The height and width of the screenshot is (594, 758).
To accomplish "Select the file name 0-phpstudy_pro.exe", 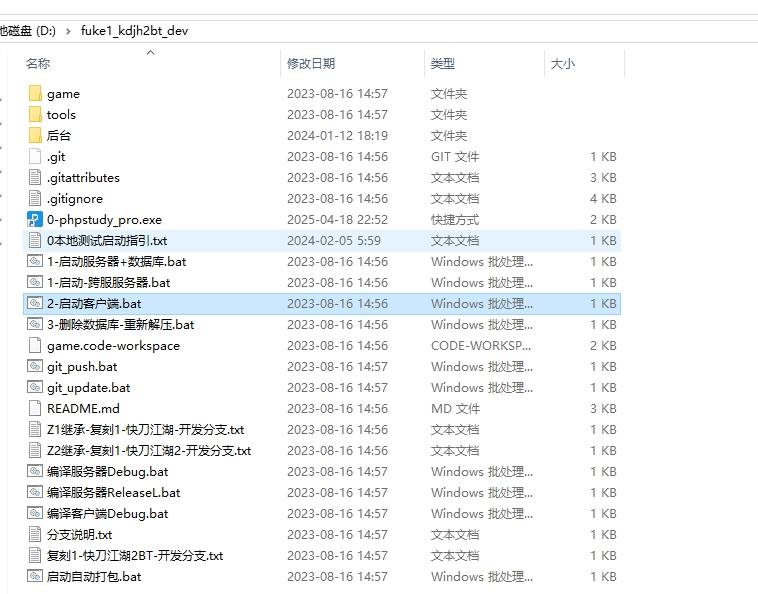I will point(104,219).
